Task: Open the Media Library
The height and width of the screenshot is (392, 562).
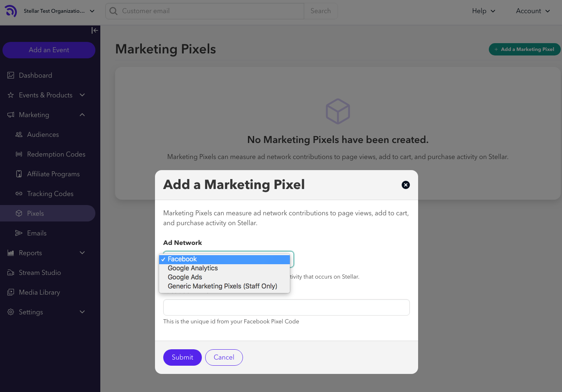Action: (x=39, y=292)
